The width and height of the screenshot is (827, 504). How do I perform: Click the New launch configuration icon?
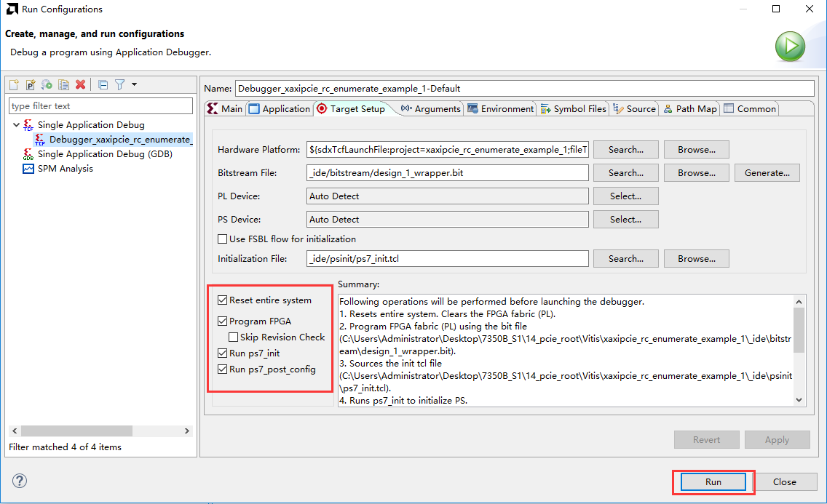(x=15, y=84)
